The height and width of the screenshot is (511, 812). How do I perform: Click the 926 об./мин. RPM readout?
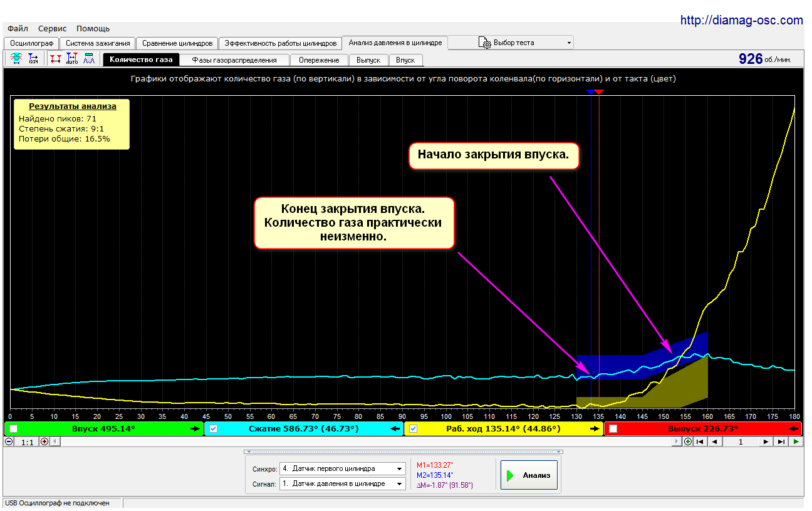tap(764, 59)
